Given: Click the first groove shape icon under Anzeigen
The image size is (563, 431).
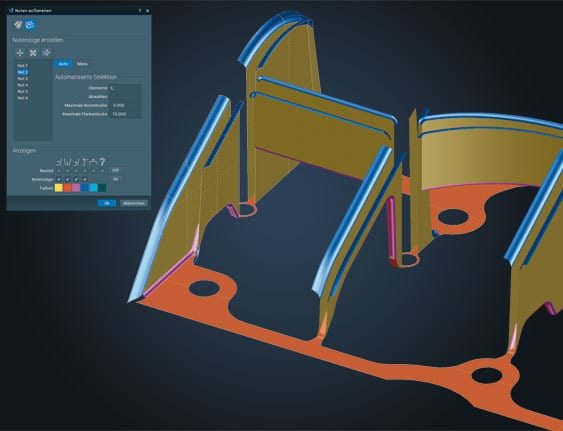Looking at the screenshot, I should point(59,162).
